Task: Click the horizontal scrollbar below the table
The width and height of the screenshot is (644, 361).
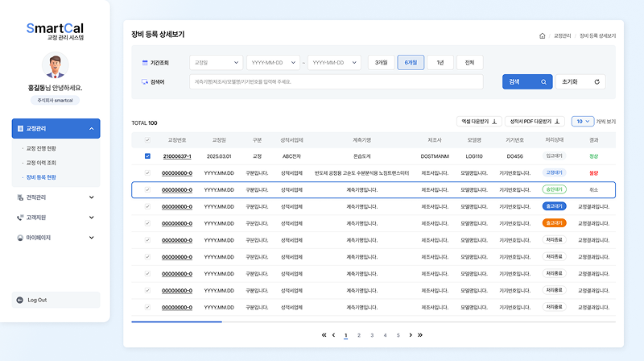Action: pyautogui.click(x=177, y=322)
